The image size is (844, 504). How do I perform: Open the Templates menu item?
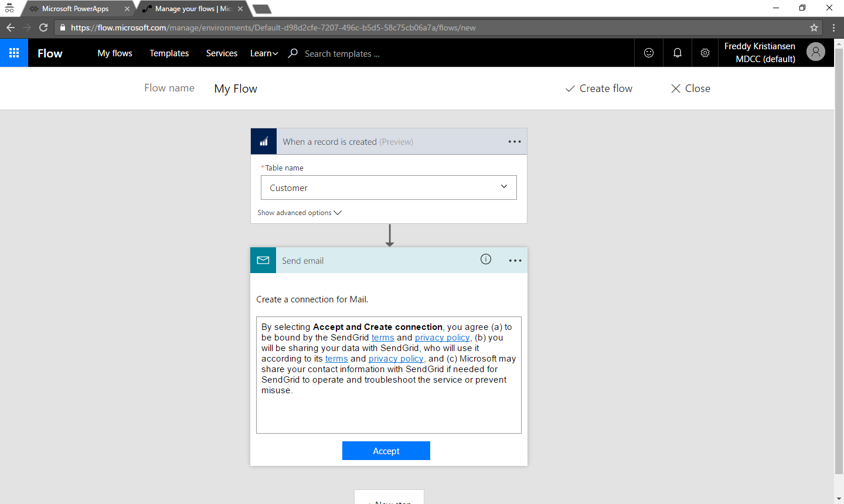(169, 53)
